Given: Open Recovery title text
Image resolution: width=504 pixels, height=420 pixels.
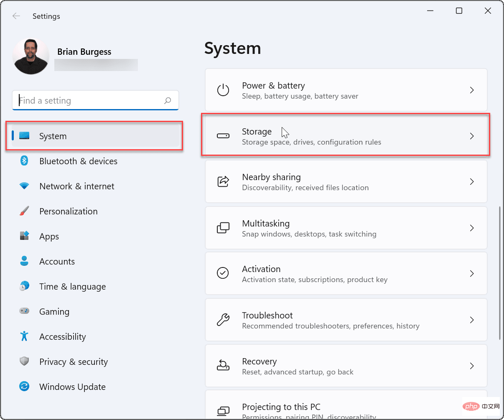Looking at the screenshot, I should 259,361.
